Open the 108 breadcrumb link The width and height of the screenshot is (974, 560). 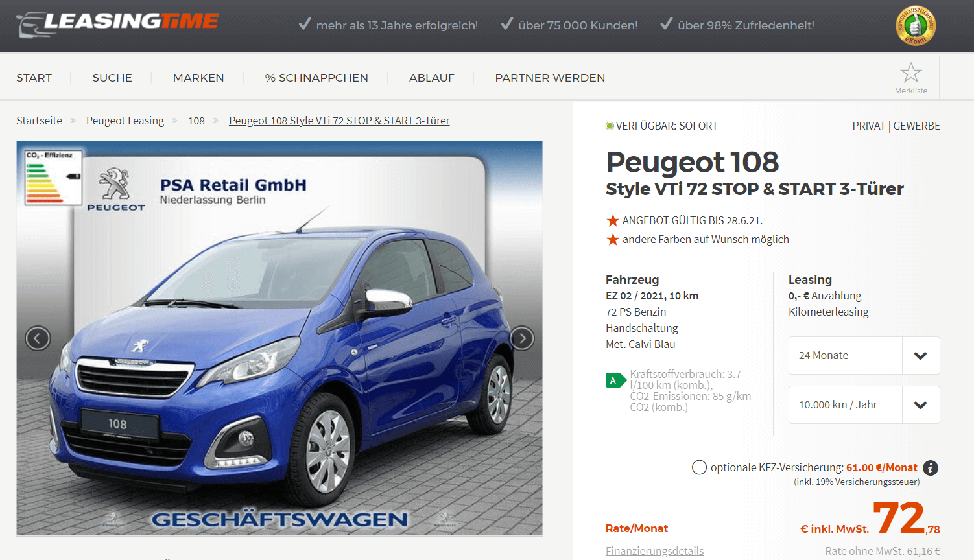196,121
